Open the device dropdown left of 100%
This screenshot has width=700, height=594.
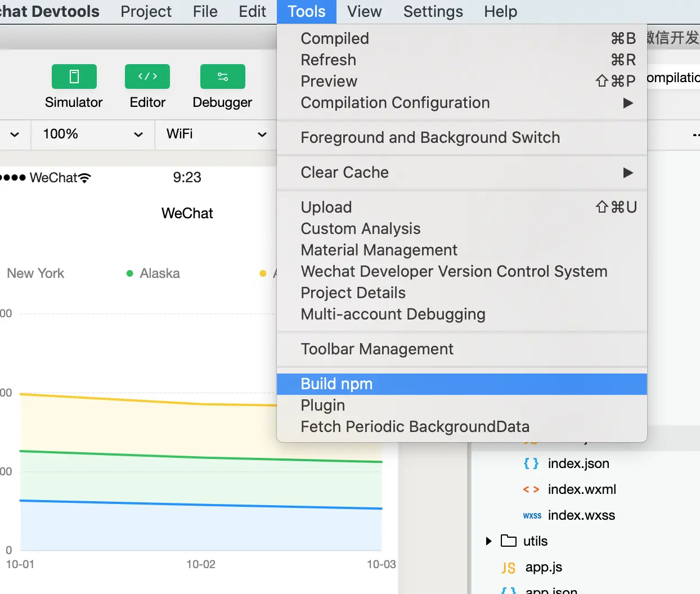click(15, 134)
